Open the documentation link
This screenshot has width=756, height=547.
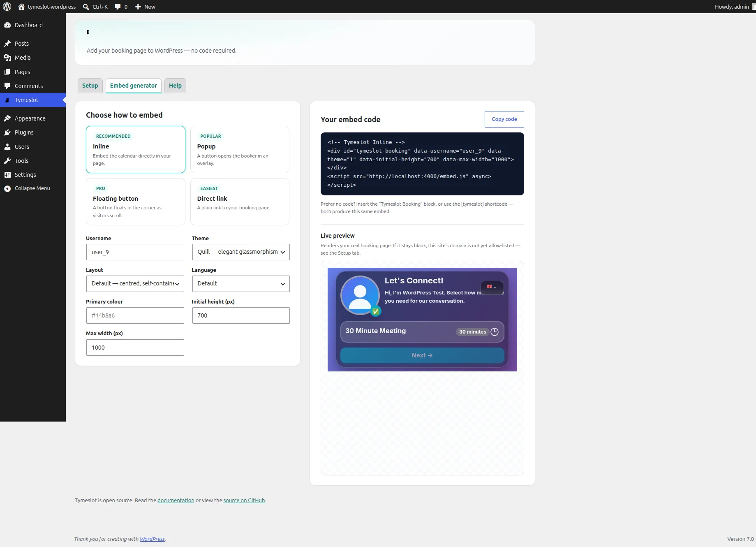tap(176, 501)
